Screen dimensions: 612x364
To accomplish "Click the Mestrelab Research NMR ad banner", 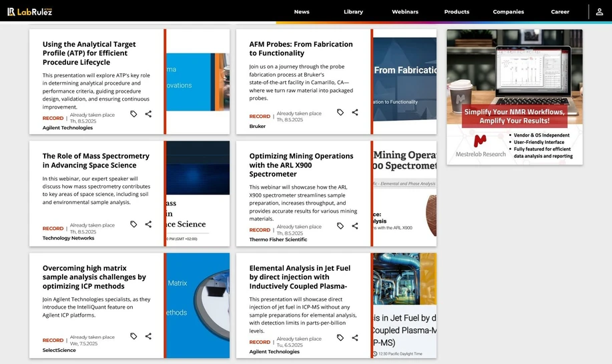I will click(x=515, y=97).
